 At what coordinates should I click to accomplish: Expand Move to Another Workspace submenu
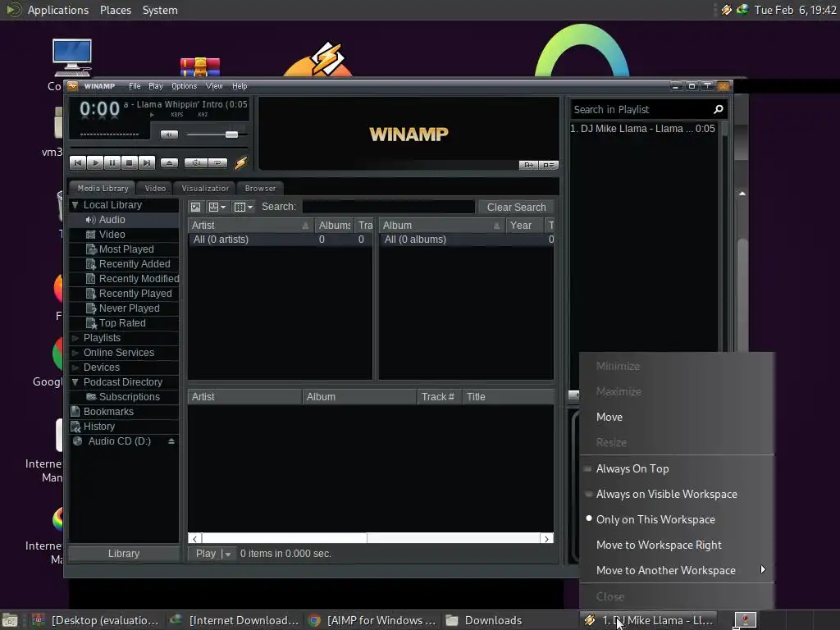point(677,571)
